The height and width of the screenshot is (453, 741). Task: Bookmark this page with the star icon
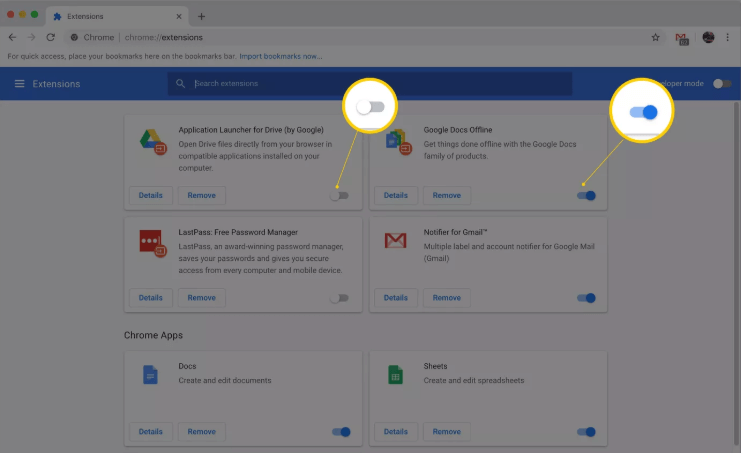[655, 37]
